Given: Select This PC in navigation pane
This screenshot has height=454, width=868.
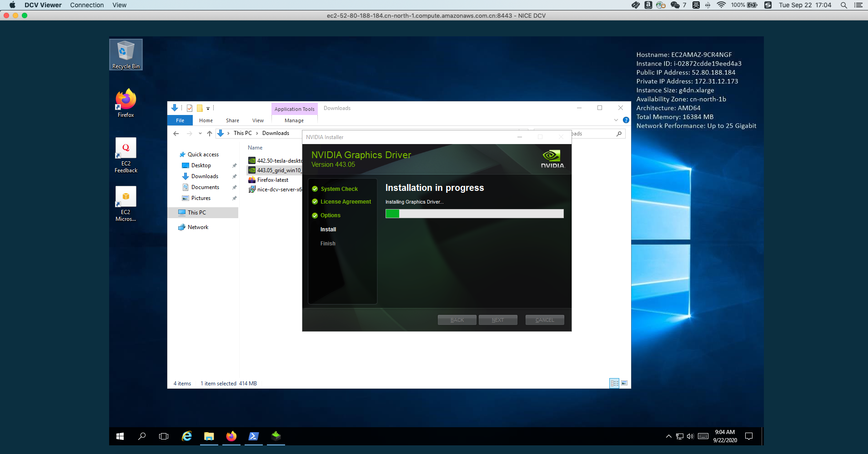Looking at the screenshot, I should point(203,213).
